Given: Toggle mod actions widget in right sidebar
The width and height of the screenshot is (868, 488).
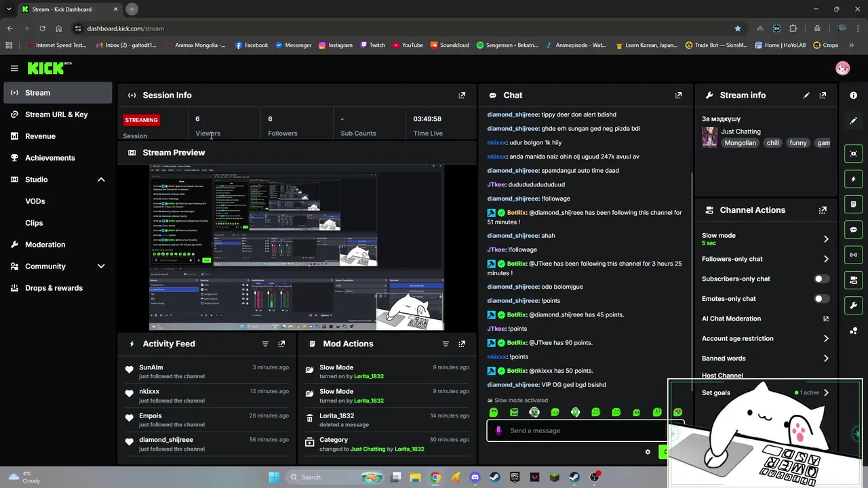Looking at the screenshot, I should (x=854, y=204).
